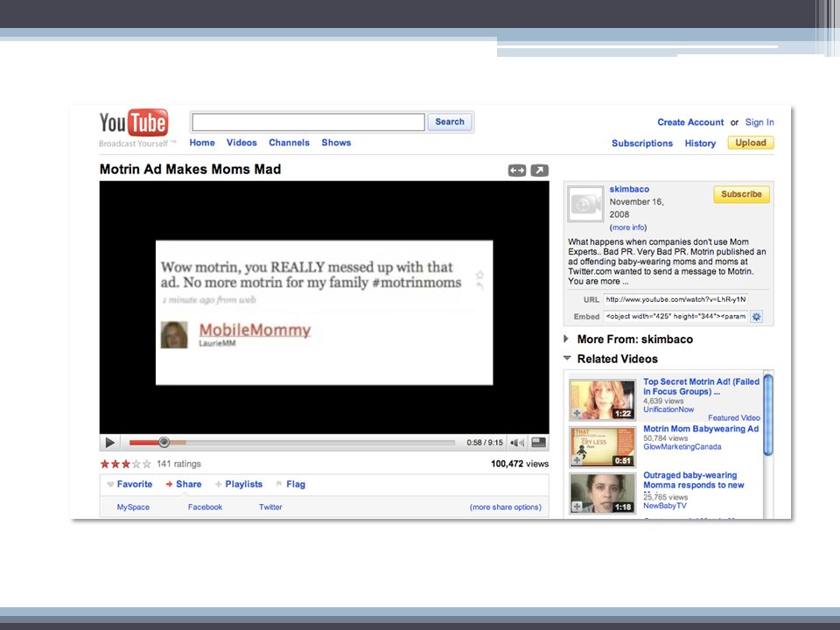Rate the video with the fifth star

click(147, 464)
